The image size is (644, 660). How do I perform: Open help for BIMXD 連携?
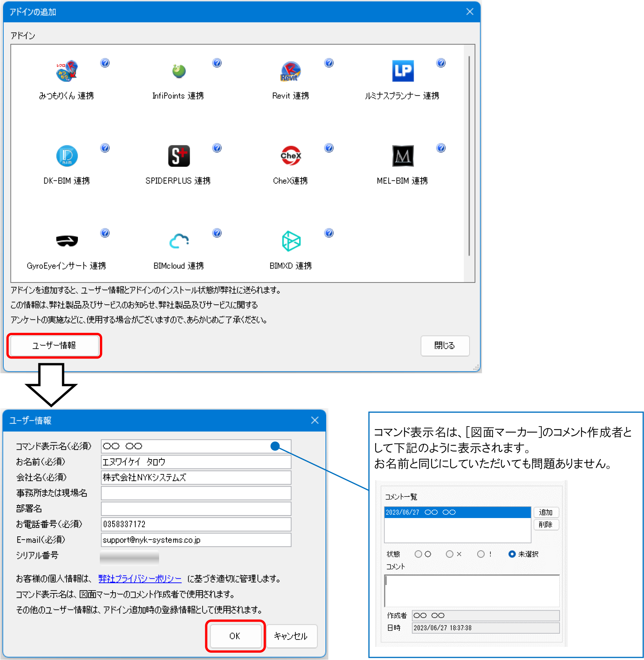329,233
